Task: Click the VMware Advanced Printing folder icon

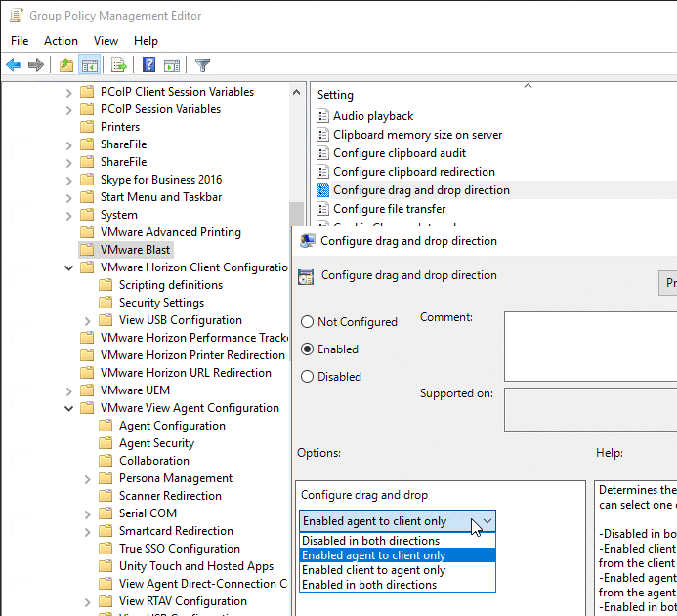Action: (x=87, y=232)
